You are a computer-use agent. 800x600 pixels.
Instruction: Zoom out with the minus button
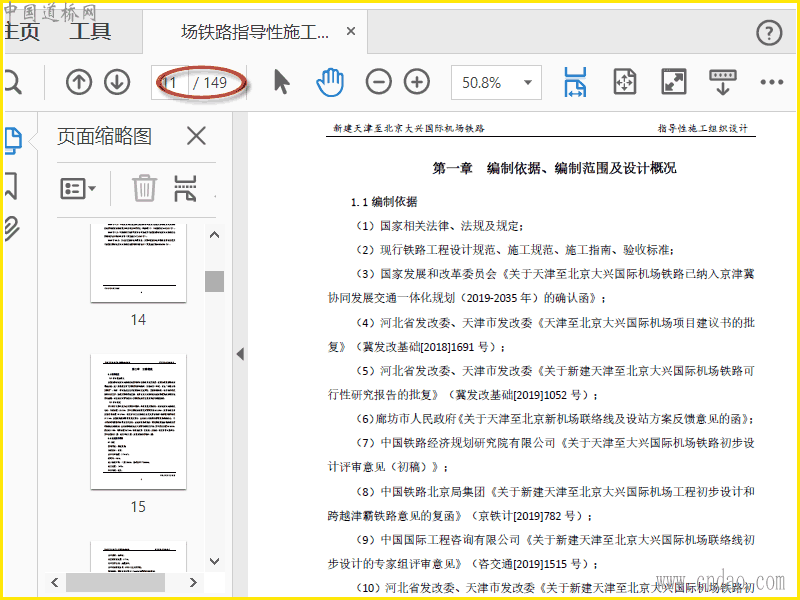coord(379,82)
